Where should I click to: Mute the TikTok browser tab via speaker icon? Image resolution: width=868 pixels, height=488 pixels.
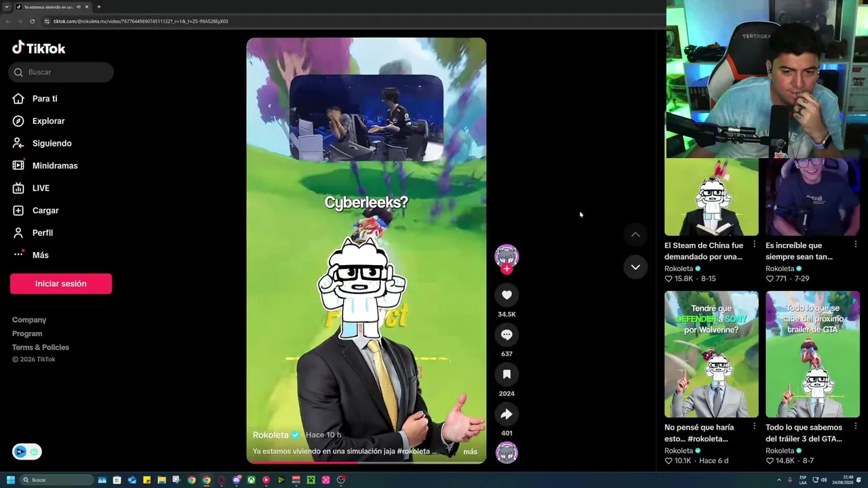click(79, 7)
